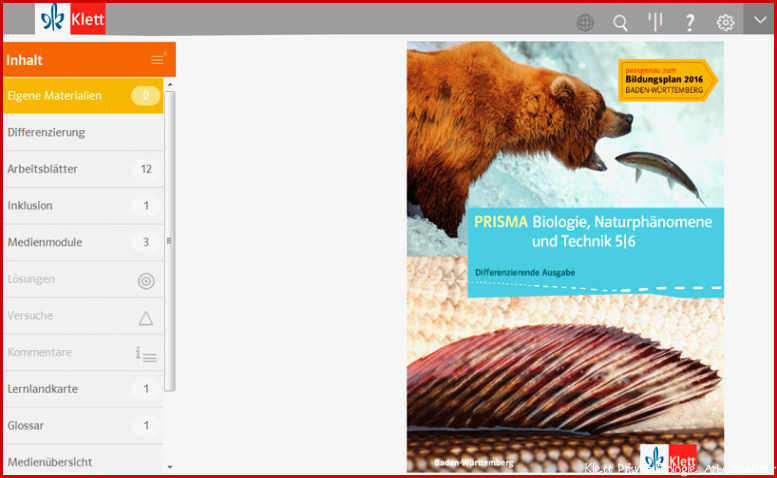777x478 pixels.
Task: Expand the header chevron dropdown
Action: coord(760,20)
